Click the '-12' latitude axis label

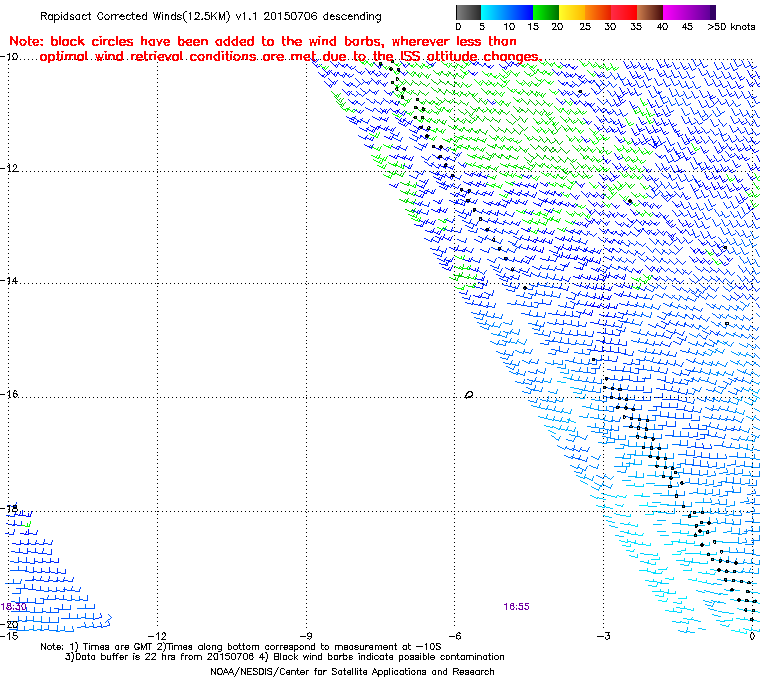click(9, 168)
